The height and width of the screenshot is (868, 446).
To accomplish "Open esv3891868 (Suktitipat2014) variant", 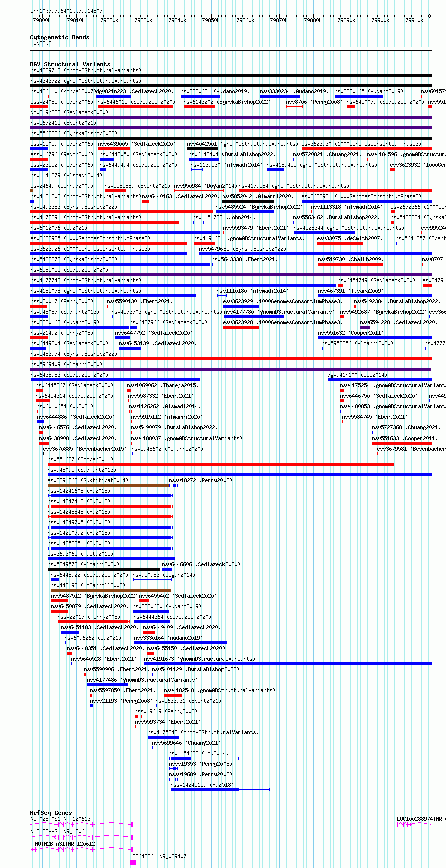I will click(88, 480).
